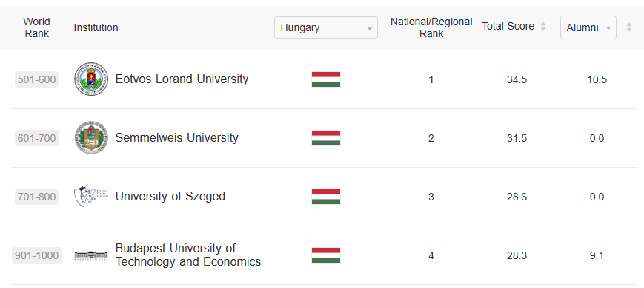Open Eotvos Lorand University link
The width and height of the screenshot is (644, 288).
(182, 79)
